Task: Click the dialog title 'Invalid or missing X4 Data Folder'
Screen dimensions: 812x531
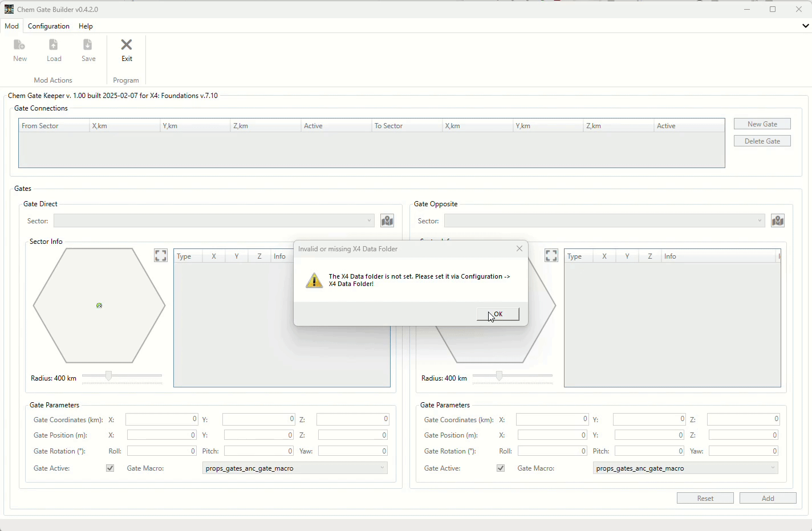Action: (x=348, y=249)
